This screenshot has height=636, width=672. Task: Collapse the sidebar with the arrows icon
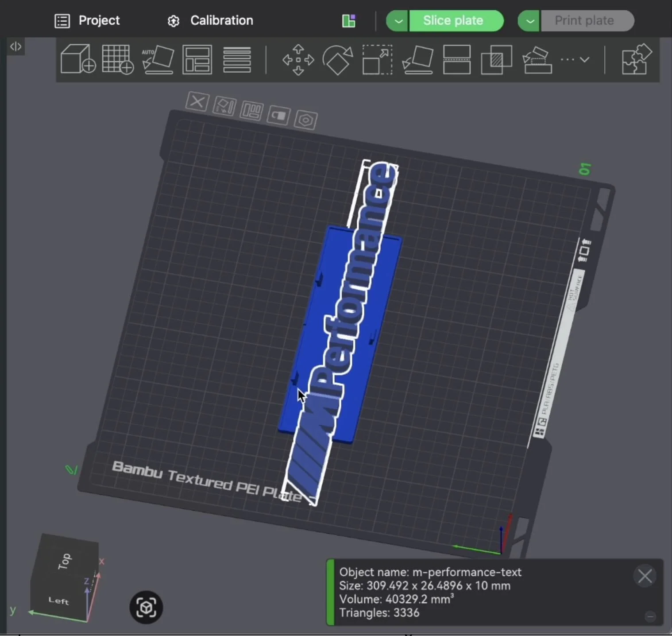pyautogui.click(x=15, y=46)
